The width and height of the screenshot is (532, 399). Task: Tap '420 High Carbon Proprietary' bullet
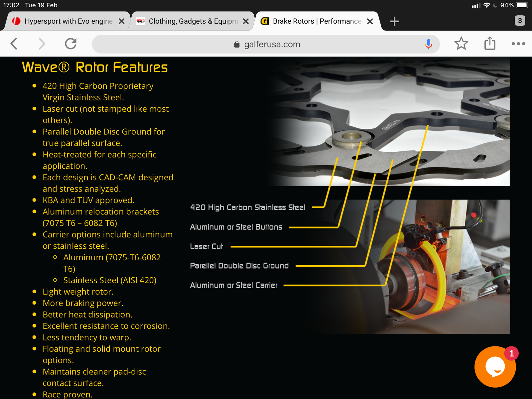[98, 91]
